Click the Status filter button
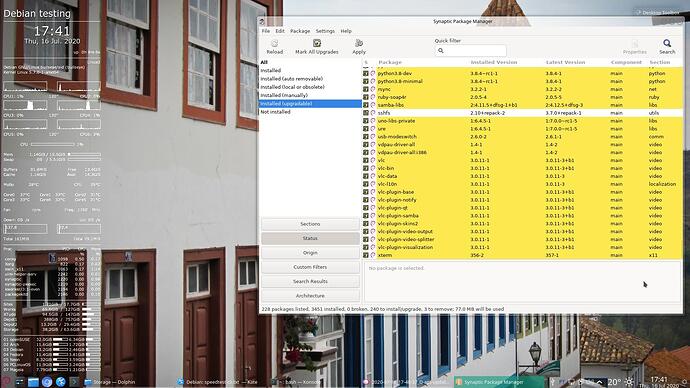Viewport: 690px width, 388px height. pyautogui.click(x=310, y=238)
